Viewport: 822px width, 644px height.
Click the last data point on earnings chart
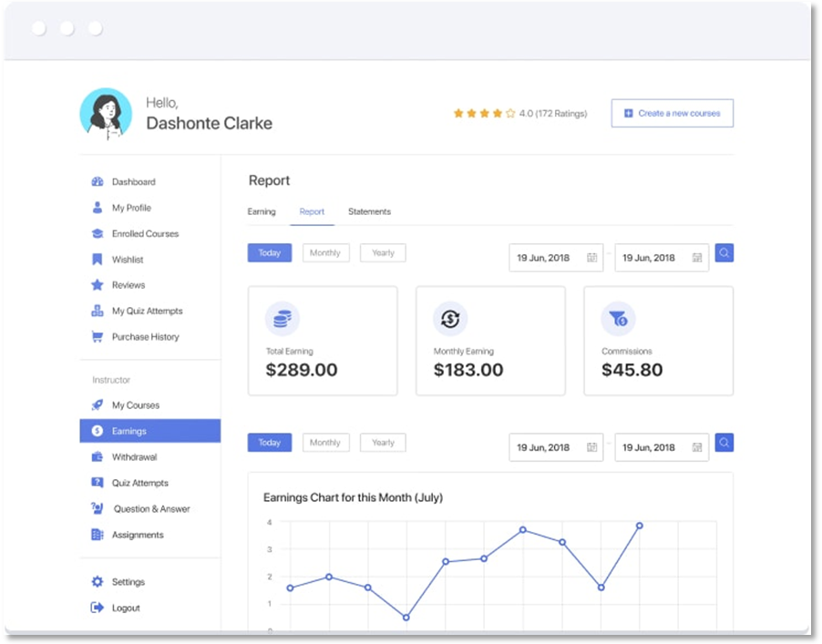point(640,526)
